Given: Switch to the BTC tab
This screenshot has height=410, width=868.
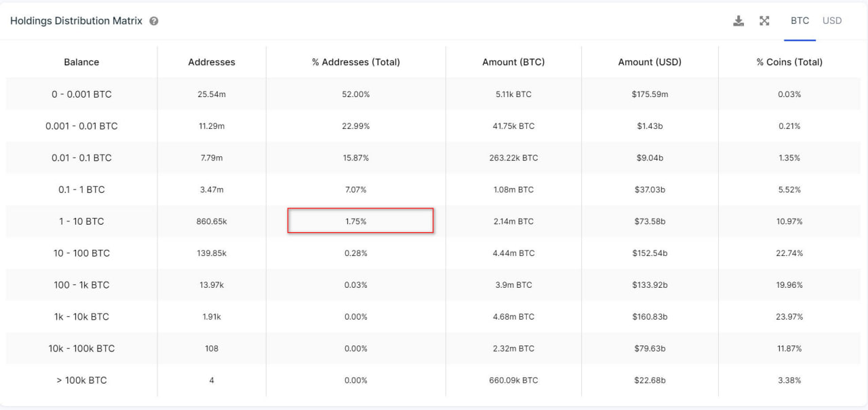Looking at the screenshot, I should [x=800, y=20].
